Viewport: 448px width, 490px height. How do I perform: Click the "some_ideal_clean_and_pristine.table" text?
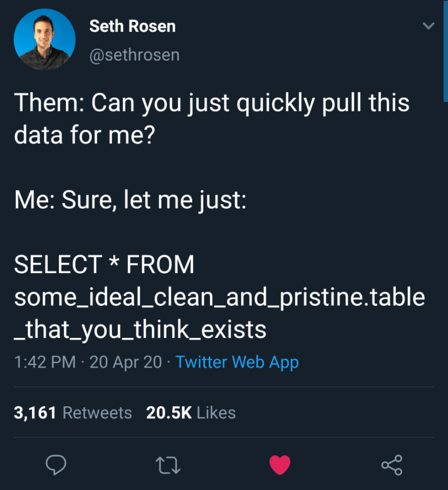click(219, 297)
